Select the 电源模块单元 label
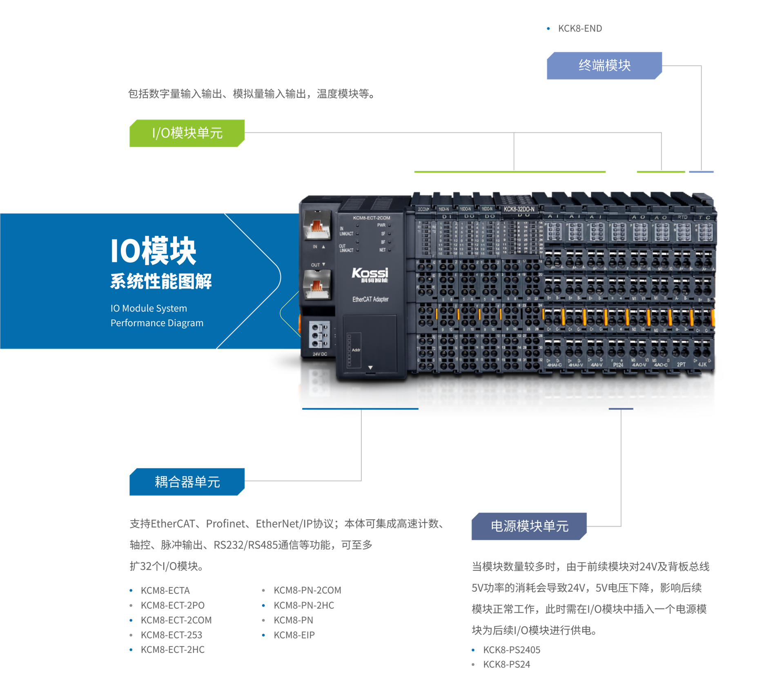784x687 pixels. 529,526
